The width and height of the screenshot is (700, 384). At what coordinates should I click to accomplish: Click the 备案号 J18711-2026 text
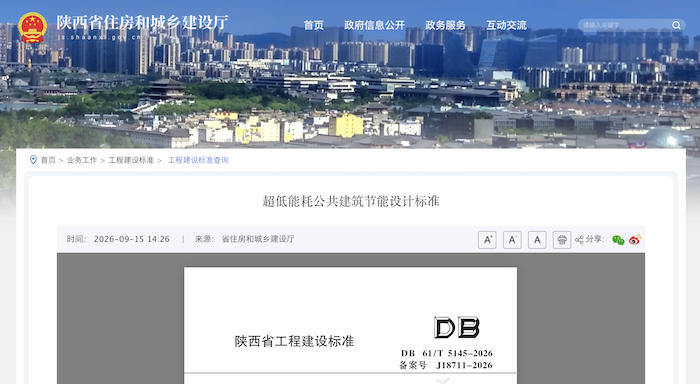click(x=446, y=365)
